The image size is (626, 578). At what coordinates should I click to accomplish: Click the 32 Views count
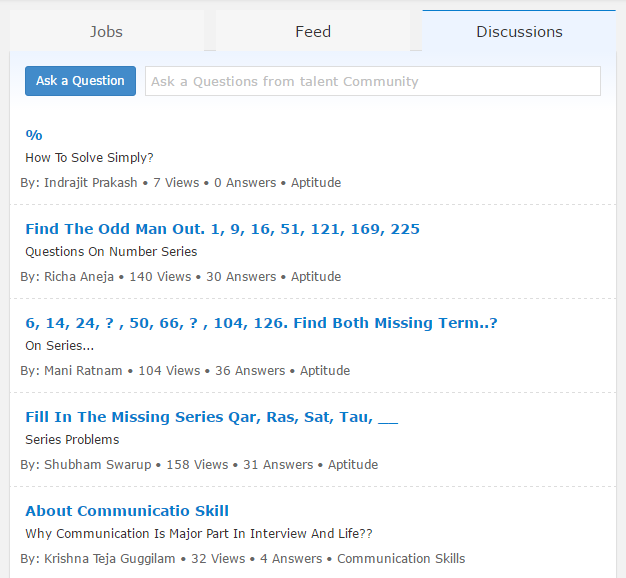click(x=218, y=559)
